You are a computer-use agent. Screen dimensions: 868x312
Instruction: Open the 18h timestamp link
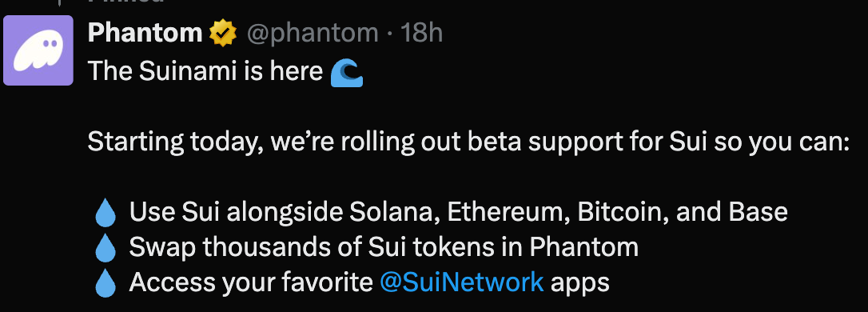[x=421, y=34]
